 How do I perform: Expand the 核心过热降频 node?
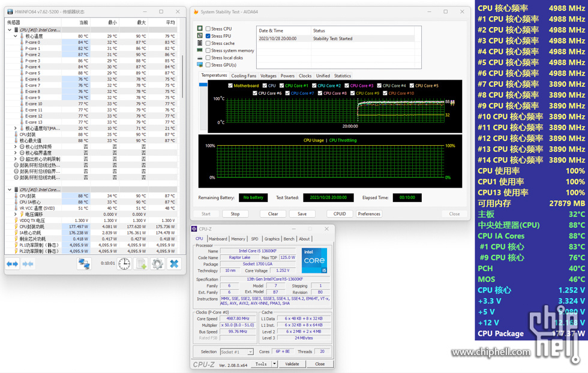coord(16,146)
